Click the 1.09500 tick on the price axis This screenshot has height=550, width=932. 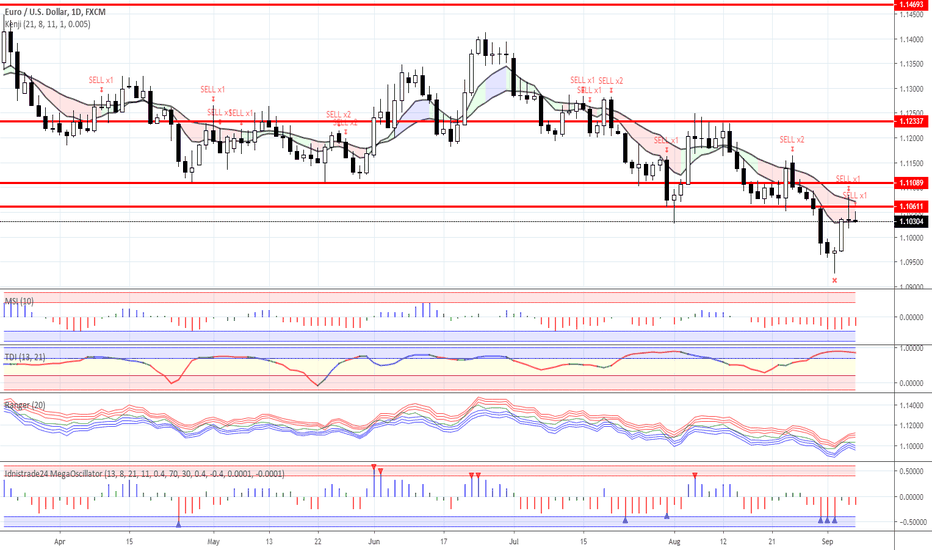[912, 262]
